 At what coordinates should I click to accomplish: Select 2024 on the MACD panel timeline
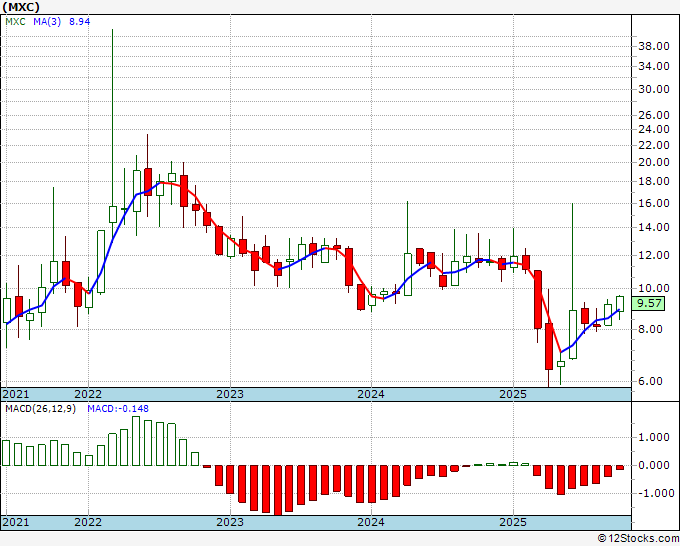[371, 522]
